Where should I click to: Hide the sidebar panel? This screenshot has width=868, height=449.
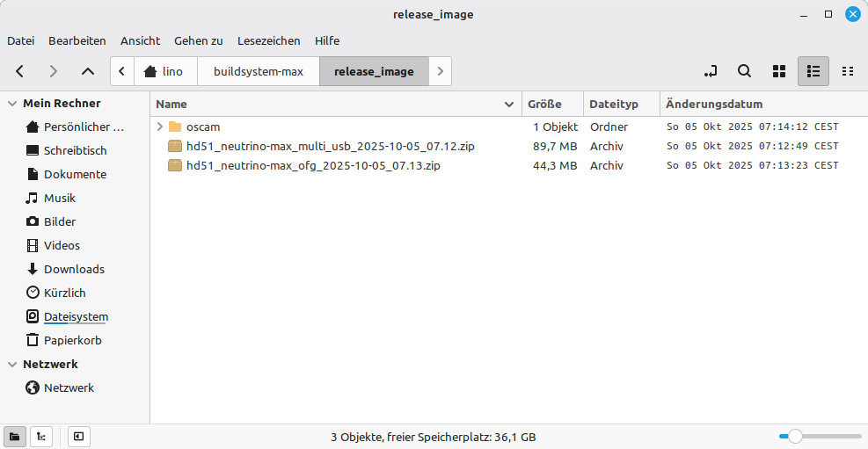tap(78, 436)
